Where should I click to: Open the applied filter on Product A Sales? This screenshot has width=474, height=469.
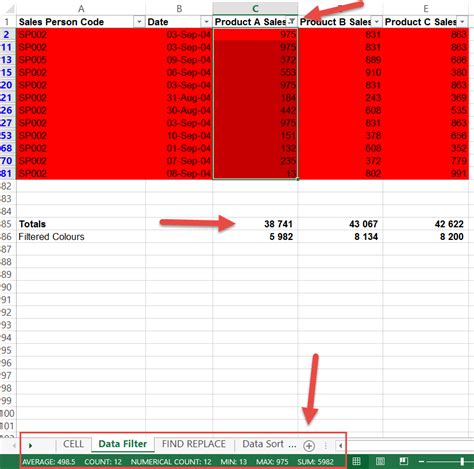click(292, 22)
